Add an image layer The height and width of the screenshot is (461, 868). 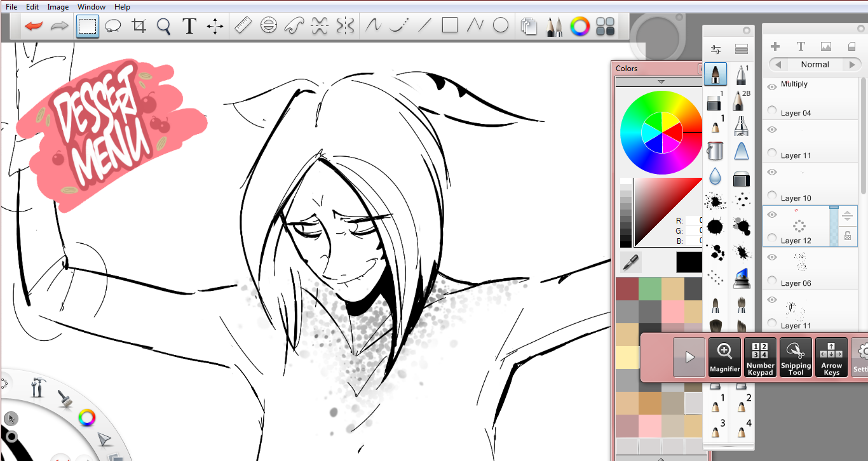pos(826,46)
